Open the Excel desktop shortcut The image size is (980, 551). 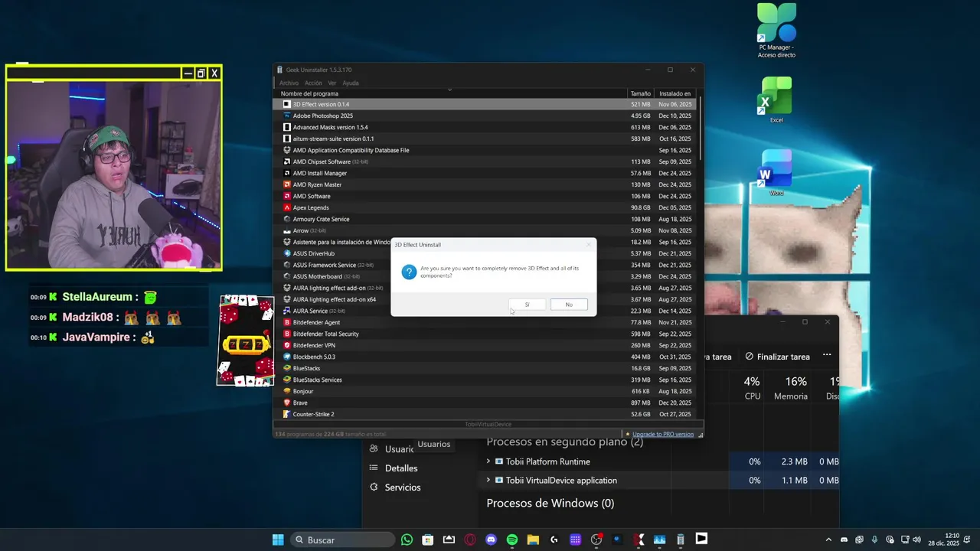click(776, 99)
